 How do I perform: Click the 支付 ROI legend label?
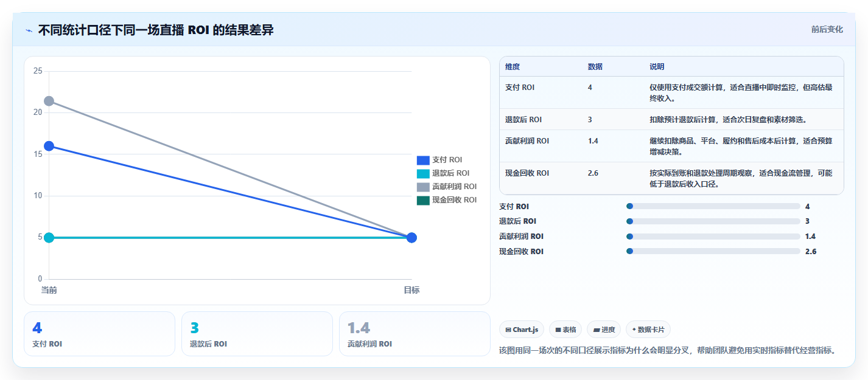pyautogui.click(x=447, y=160)
